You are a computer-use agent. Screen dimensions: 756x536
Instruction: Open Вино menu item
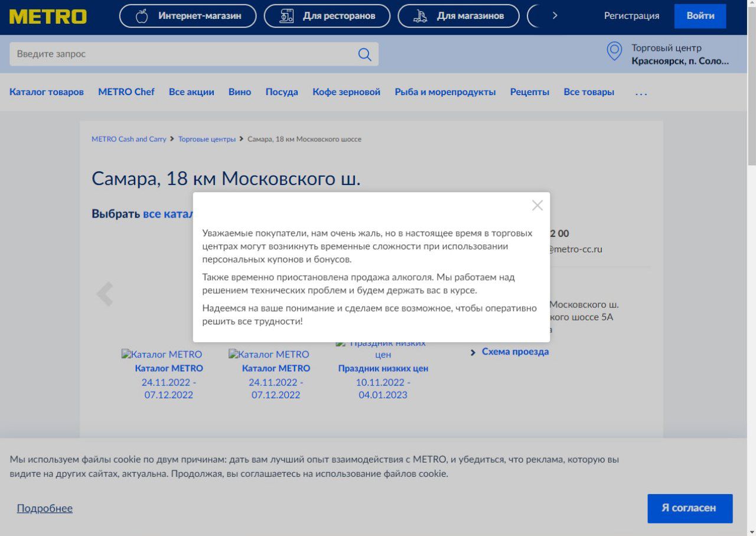click(x=240, y=92)
